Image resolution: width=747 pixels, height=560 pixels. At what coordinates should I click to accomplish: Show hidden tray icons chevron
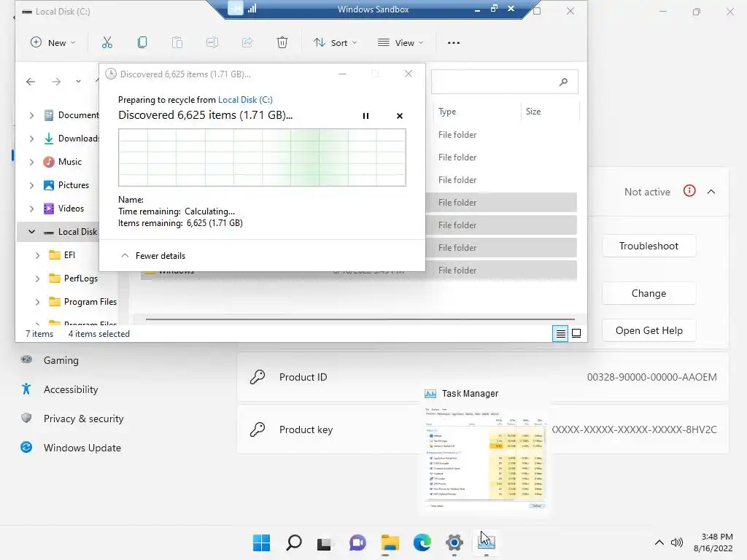tap(659, 542)
